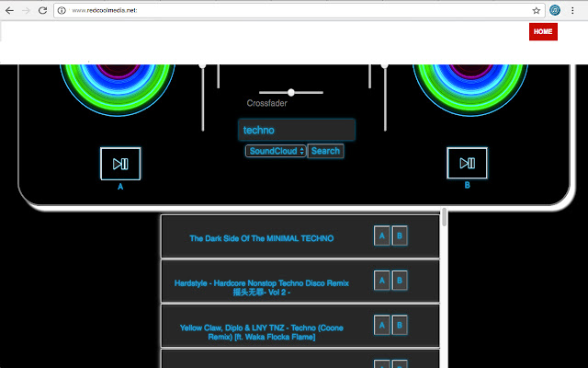The height and width of the screenshot is (368, 588).
Task: Load Hardstyle Hardcore Nonstop Techno to deck B
Action: click(400, 281)
